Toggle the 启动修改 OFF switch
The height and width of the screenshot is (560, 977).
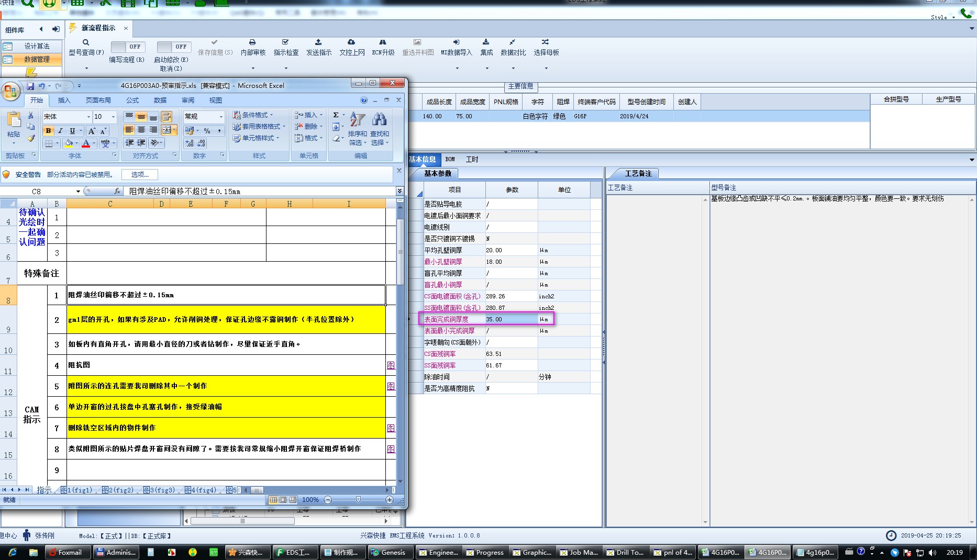click(x=174, y=47)
